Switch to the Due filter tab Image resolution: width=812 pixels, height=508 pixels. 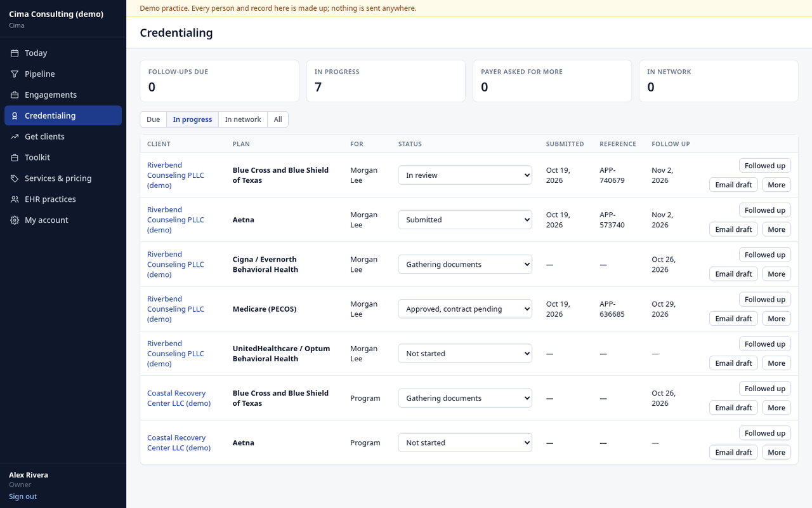point(154,119)
